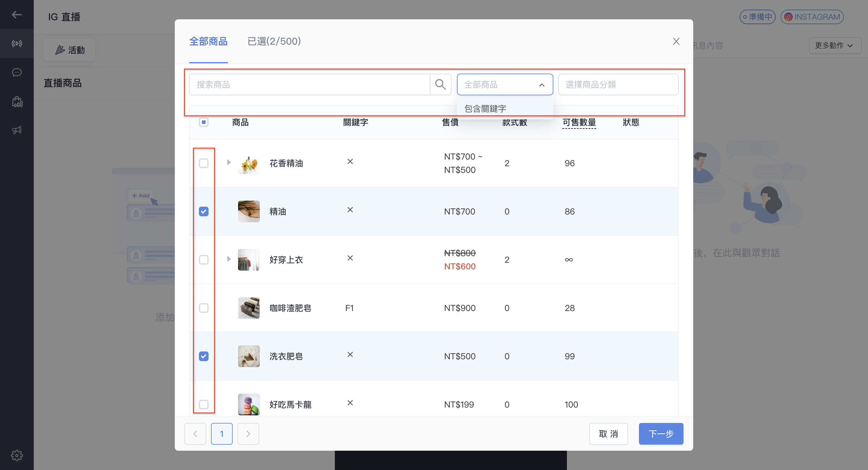Click the keyword X for 好穿上衣
This screenshot has width=868, height=470.
pyautogui.click(x=350, y=258)
